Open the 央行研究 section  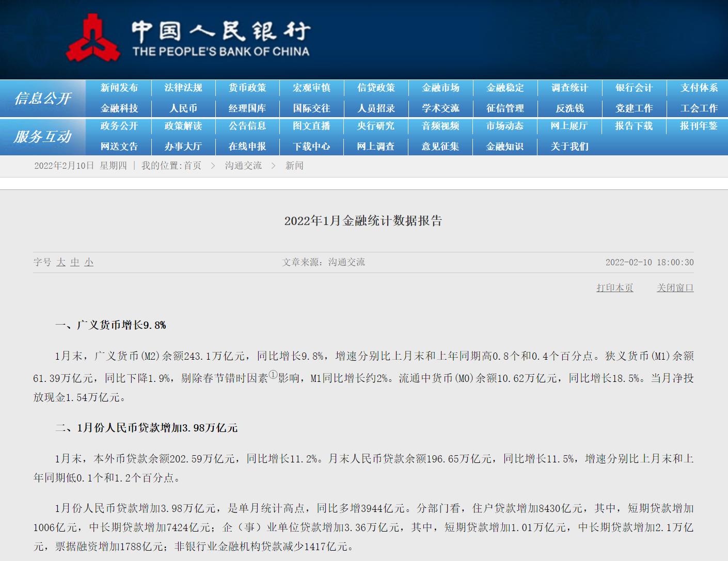(376, 126)
